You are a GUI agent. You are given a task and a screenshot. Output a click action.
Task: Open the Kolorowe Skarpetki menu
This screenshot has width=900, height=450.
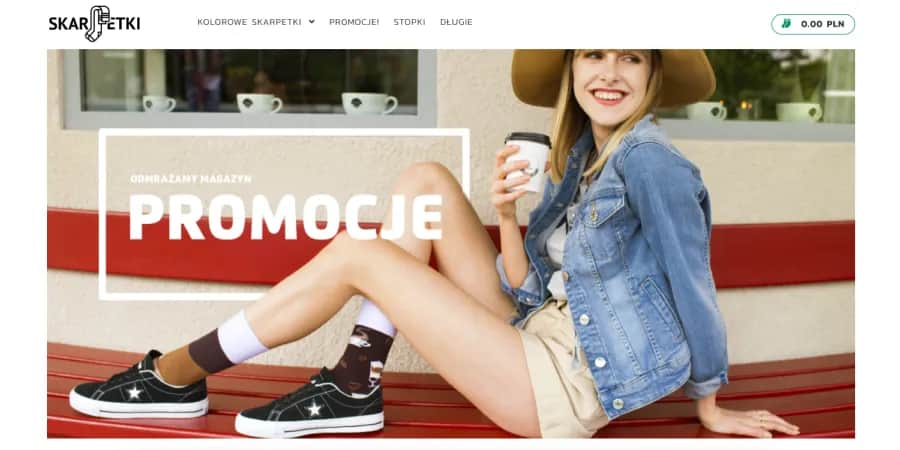(x=249, y=22)
